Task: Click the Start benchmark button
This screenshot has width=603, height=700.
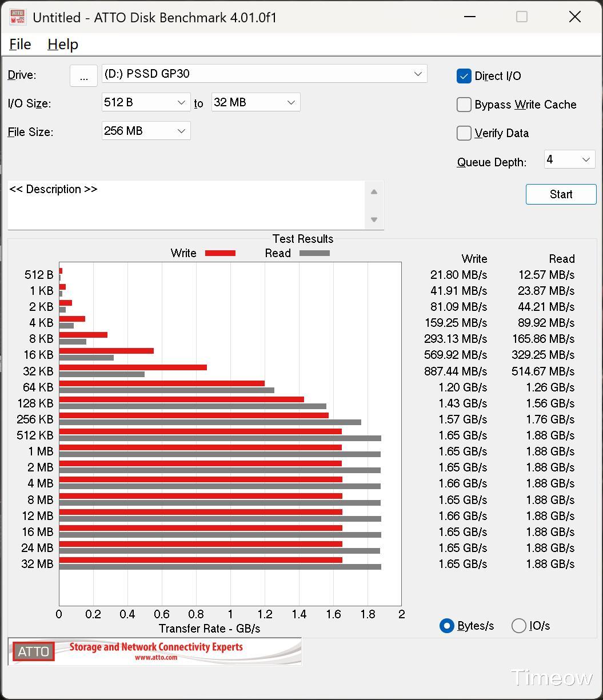Action: pyautogui.click(x=561, y=194)
